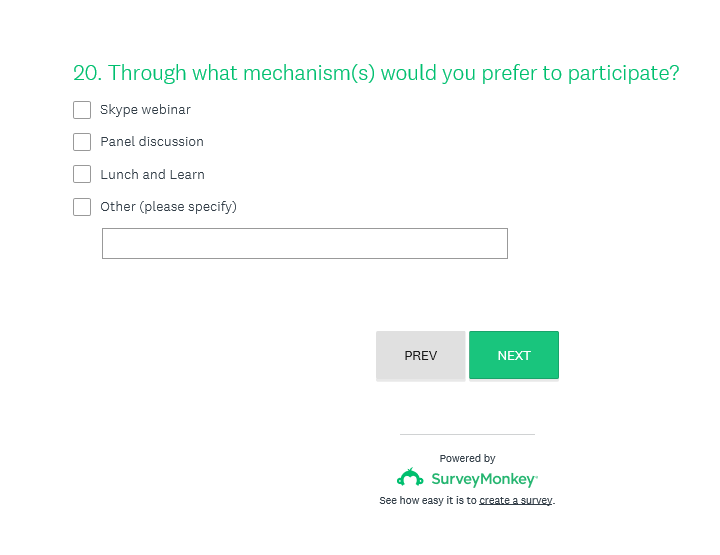Click the divider line above Powered by
This screenshot has height=555, width=720.
coord(467,434)
